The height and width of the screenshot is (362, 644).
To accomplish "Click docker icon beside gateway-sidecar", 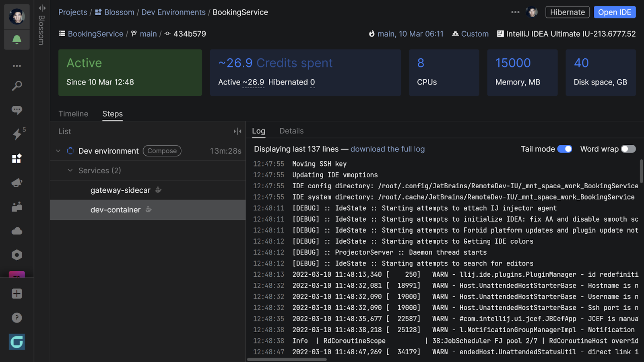I will pyautogui.click(x=159, y=190).
